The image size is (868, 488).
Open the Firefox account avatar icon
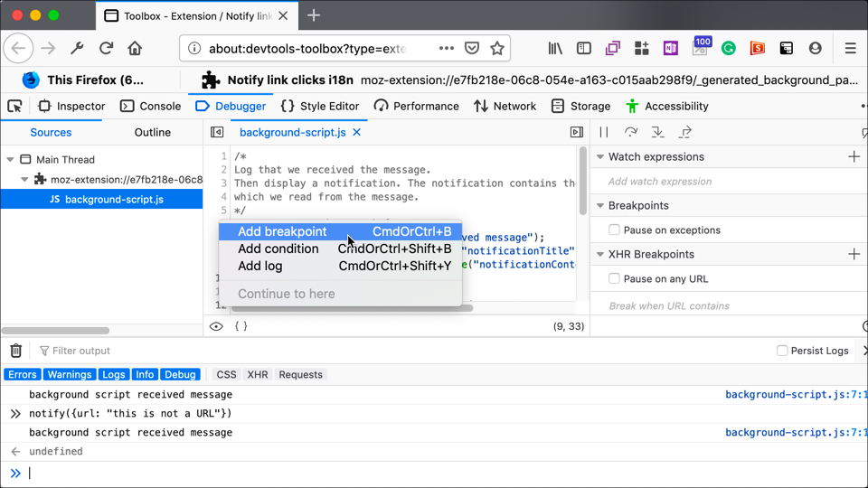(x=815, y=48)
